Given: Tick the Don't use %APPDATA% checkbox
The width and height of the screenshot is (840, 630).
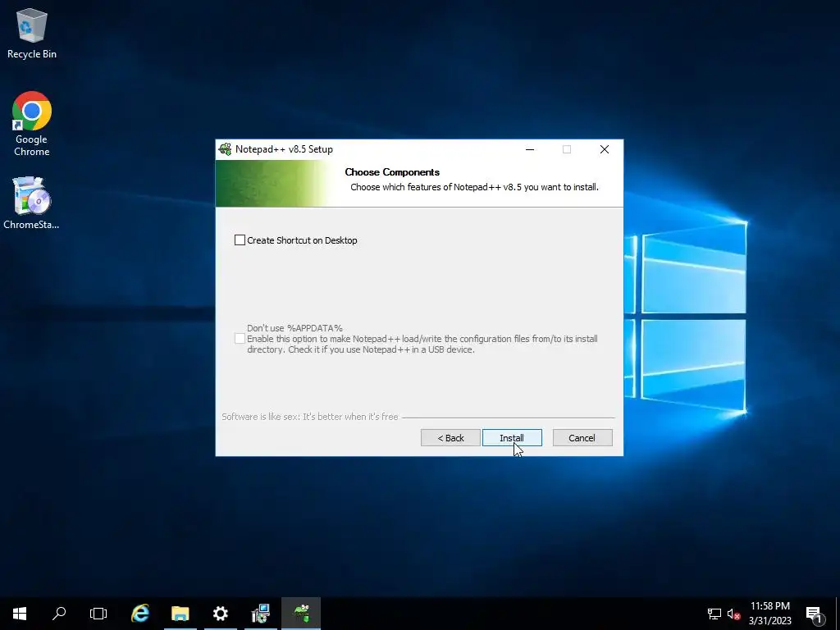Looking at the screenshot, I should (240, 339).
